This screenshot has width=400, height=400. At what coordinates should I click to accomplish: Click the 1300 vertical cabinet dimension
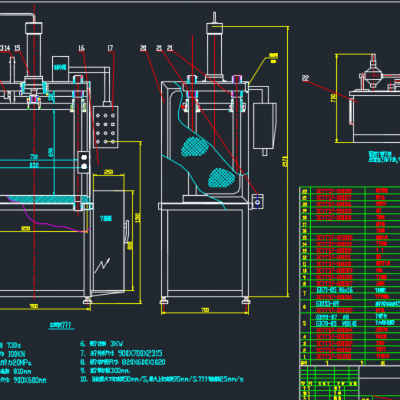point(138,217)
